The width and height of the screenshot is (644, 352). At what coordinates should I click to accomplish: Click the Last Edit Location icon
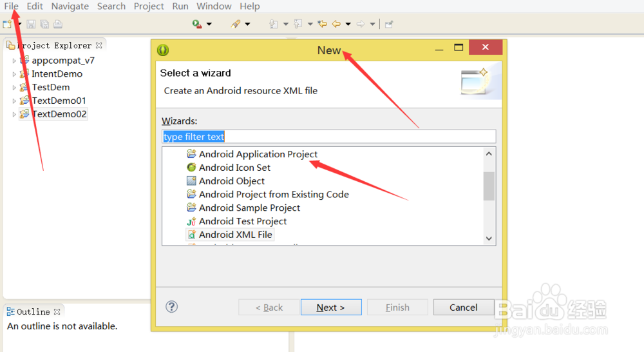coord(323,24)
